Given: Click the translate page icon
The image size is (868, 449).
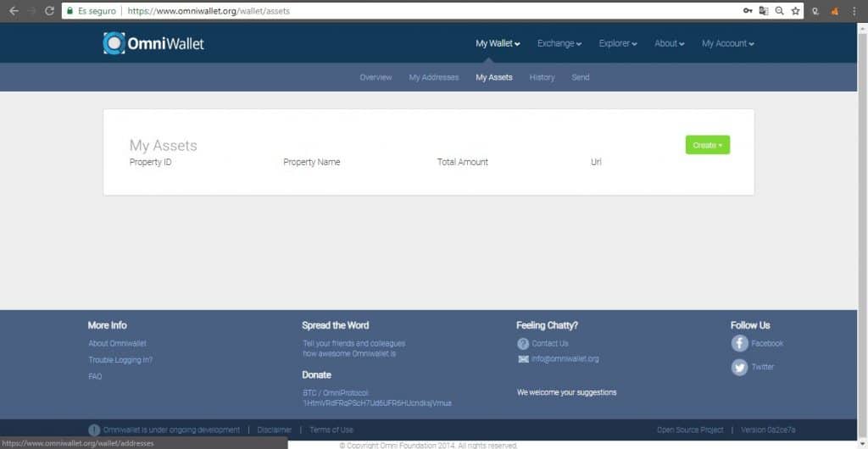Looking at the screenshot, I should coord(764,11).
